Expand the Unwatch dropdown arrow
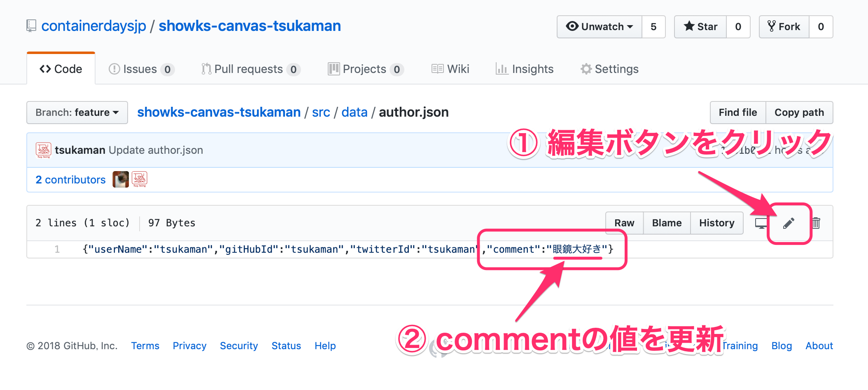Viewport: 868px width, 390px height. pyautogui.click(x=630, y=26)
